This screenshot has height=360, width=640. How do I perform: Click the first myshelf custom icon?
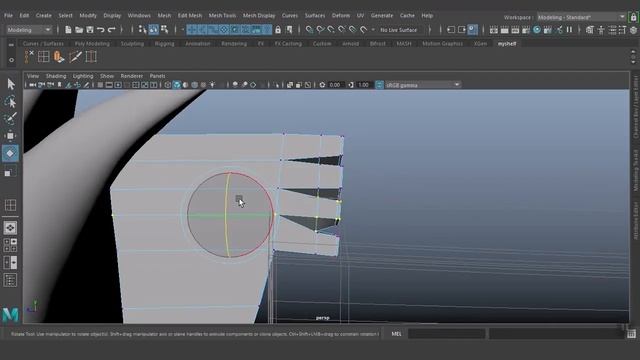click(29, 57)
